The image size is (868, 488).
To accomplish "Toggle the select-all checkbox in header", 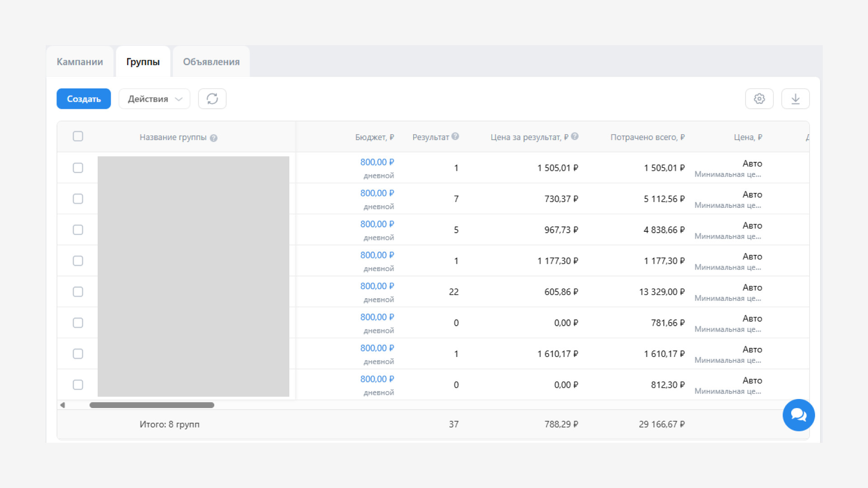I will point(78,136).
